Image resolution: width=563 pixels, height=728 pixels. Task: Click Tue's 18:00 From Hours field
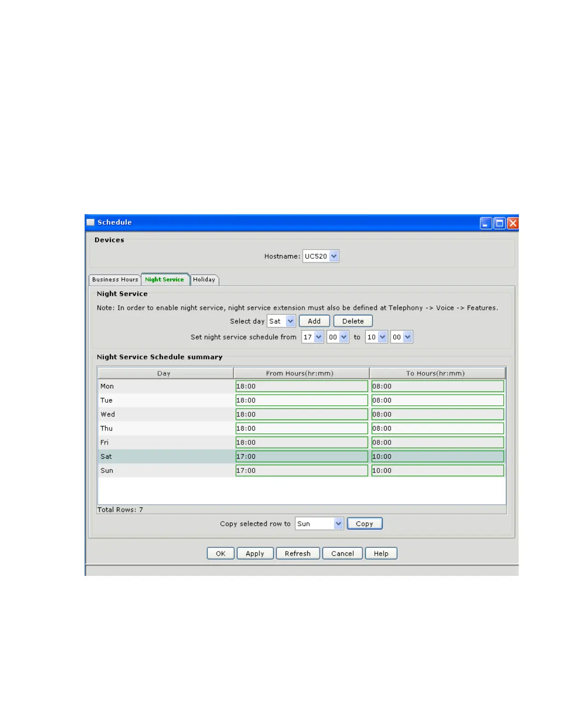click(x=302, y=400)
